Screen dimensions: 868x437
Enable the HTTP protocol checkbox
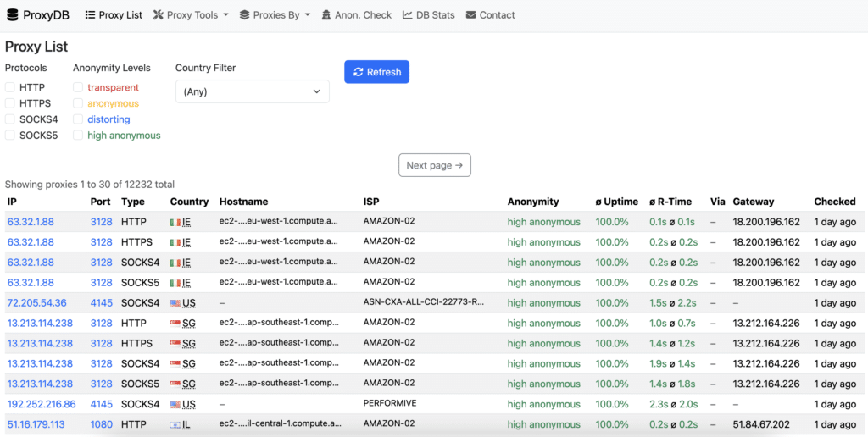(x=10, y=87)
